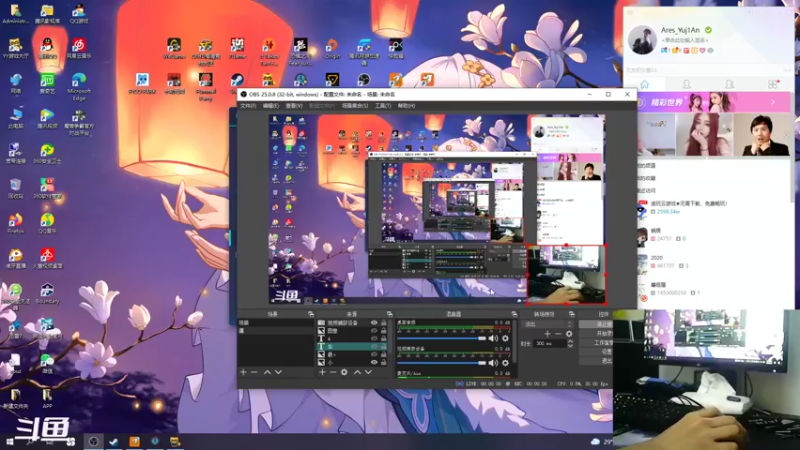800x450 pixels.
Task: Pop out the 混音器 panel dock icon
Action: [x=514, y=314]
